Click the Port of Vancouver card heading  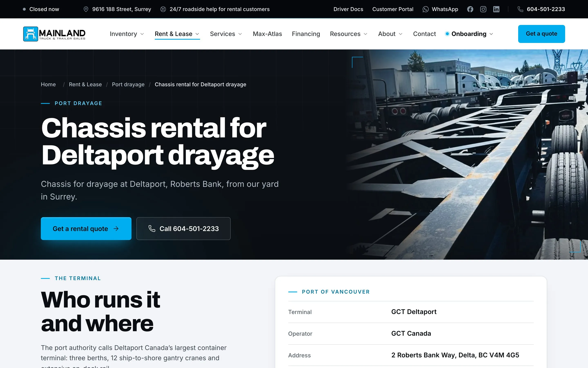tap(336, 292)
